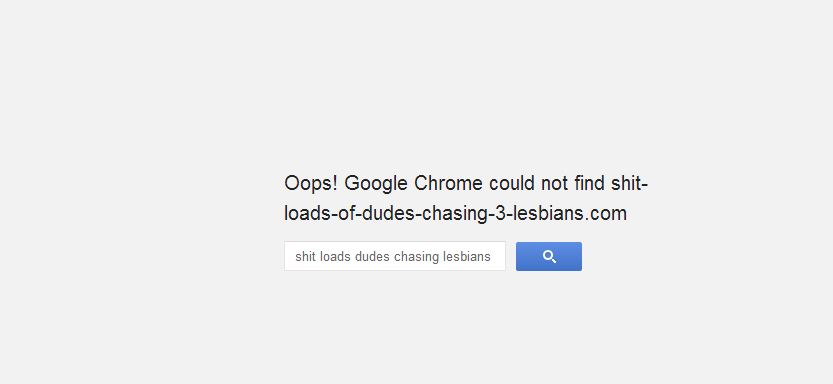
Task: Click the word "shit" inside the search input
Action: 305,257
